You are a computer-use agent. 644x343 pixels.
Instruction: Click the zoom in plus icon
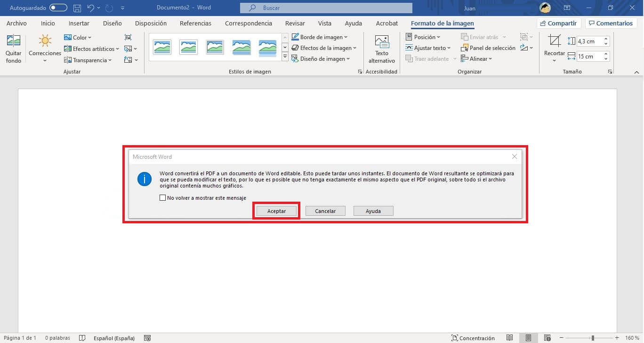click(x=617, y=338)
